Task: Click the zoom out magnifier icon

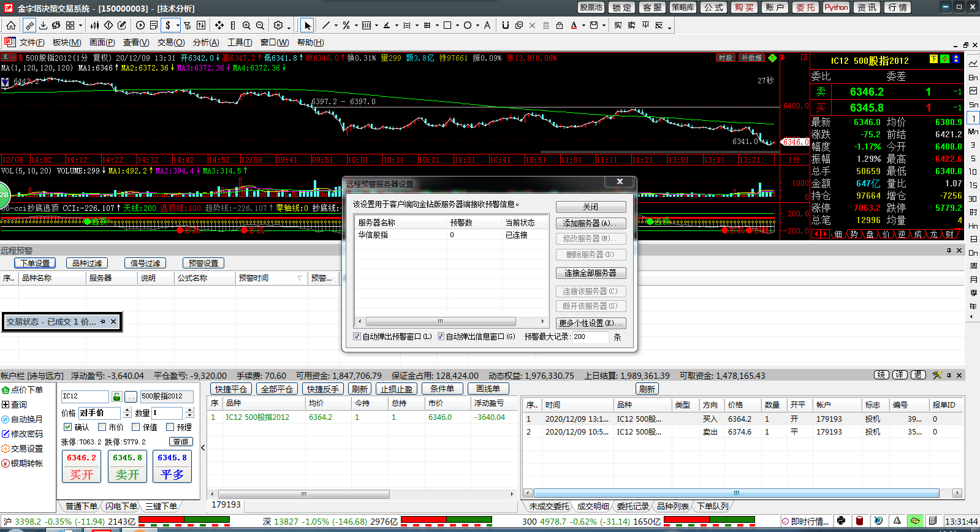Action: click(260, 25)
